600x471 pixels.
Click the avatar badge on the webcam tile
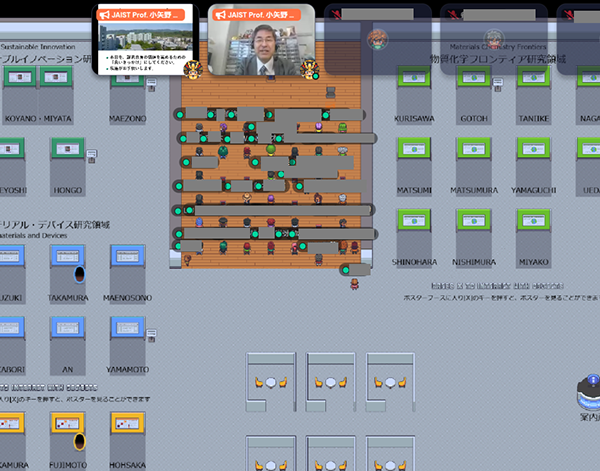(x=309, y=70)
